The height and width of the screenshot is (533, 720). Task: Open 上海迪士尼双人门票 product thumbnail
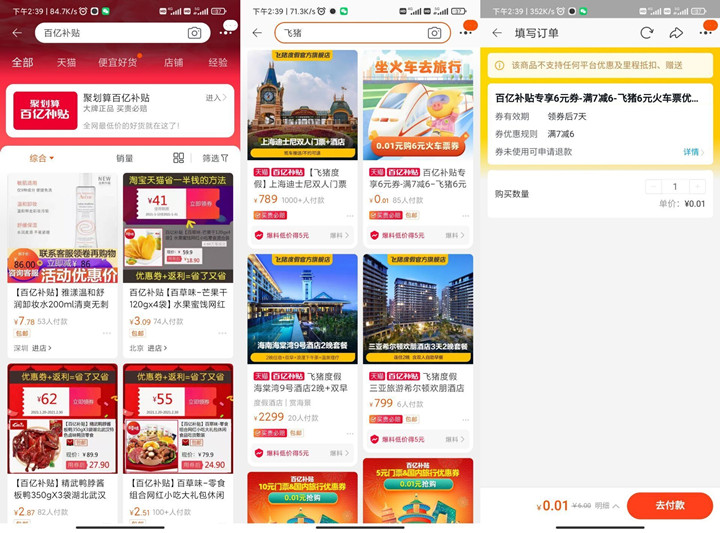(302, 105)
